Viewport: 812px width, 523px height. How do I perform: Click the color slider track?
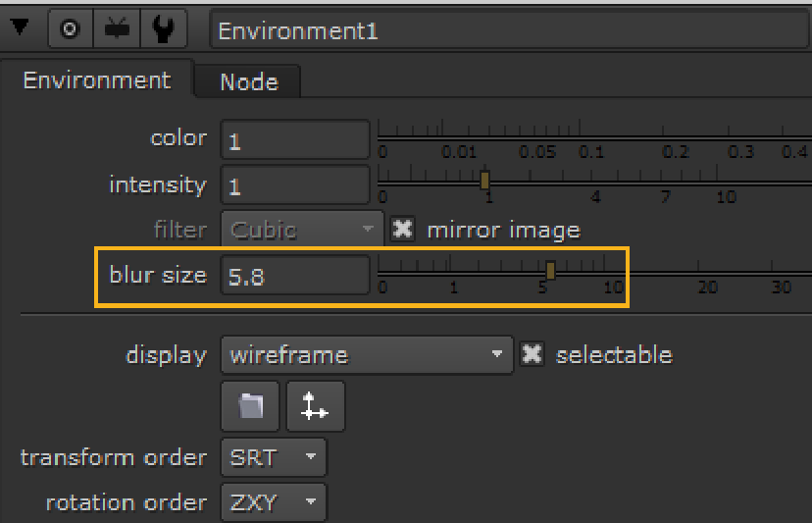click(588, 135)
